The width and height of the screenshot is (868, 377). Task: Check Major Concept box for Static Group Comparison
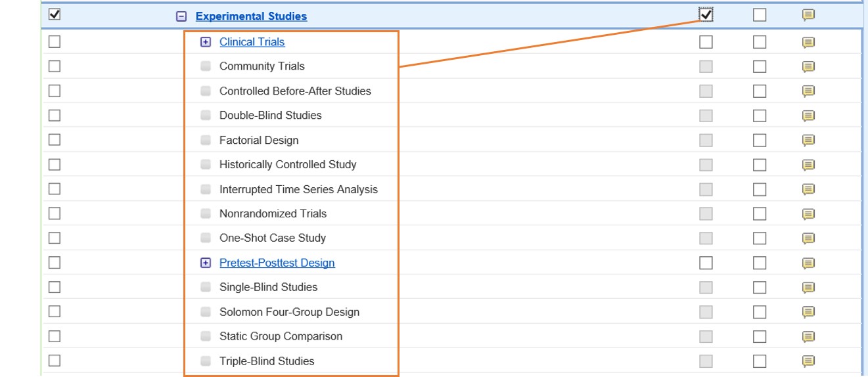760,336
